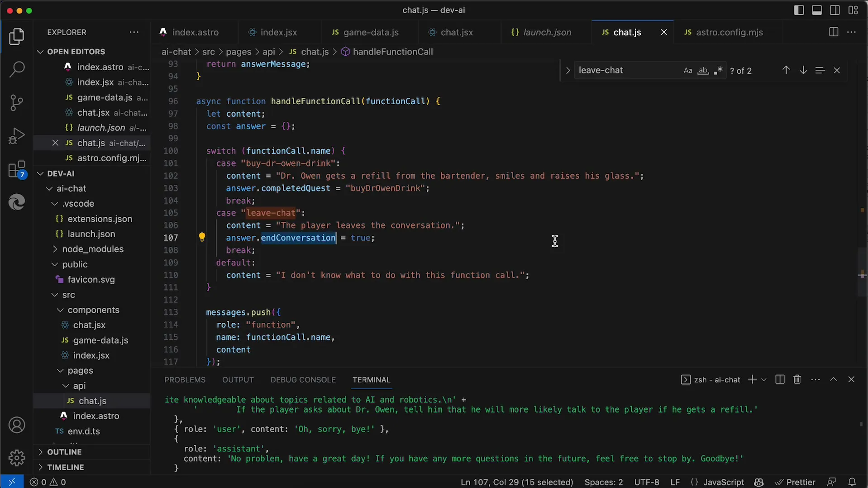Change encoding via UTF-8 status item
This screenshot has width=868, height=488.
click(x=646, y=482)
